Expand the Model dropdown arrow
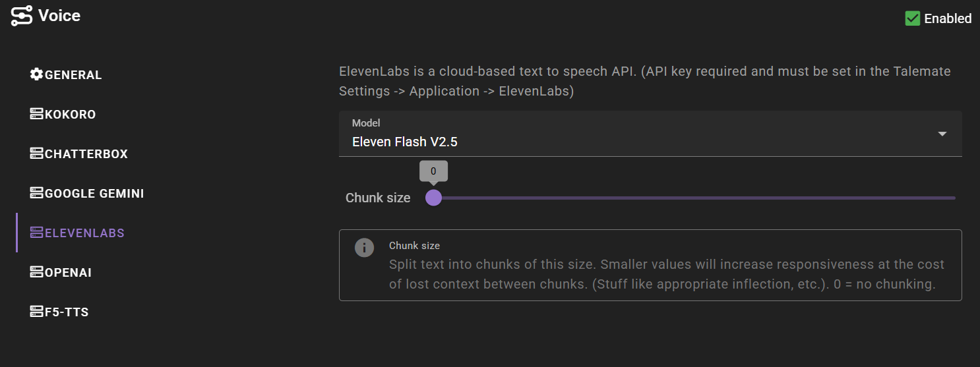The height and width of the screenshot is (367, 980). click(x=942, y=134)
